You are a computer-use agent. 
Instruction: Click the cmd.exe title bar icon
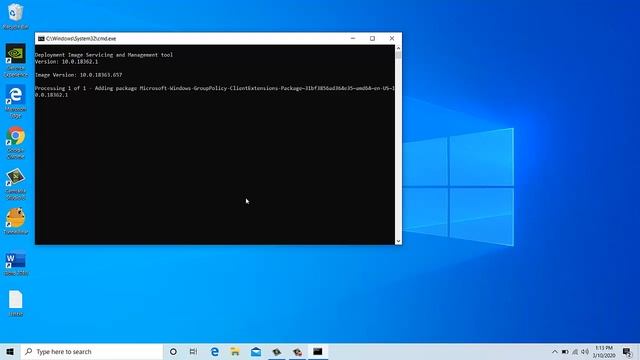point(41,38)
